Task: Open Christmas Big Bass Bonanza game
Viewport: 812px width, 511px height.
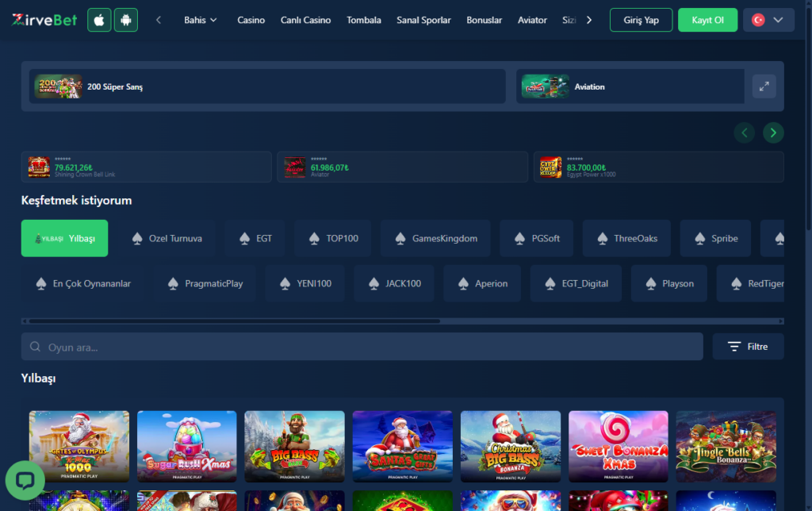Action: coord(511,446)
